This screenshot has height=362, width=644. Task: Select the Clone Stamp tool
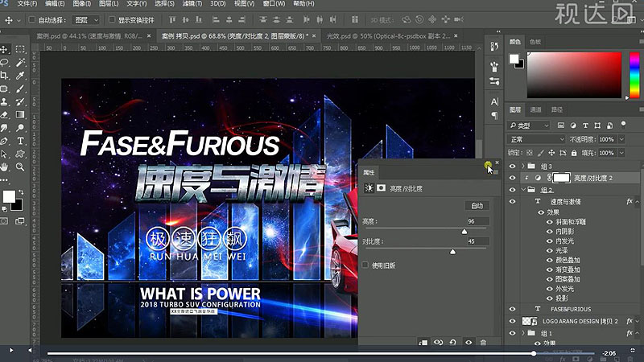[5, 101]
